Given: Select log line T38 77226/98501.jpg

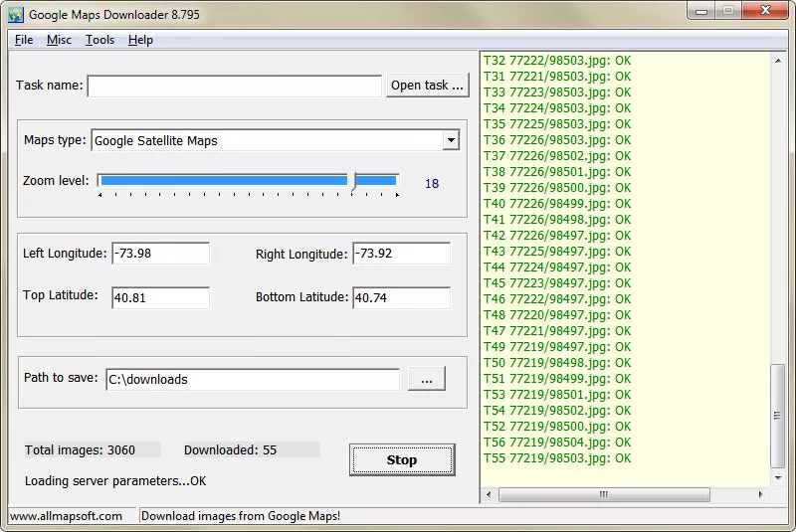Looking at the screenshot, I should point(557,172).
